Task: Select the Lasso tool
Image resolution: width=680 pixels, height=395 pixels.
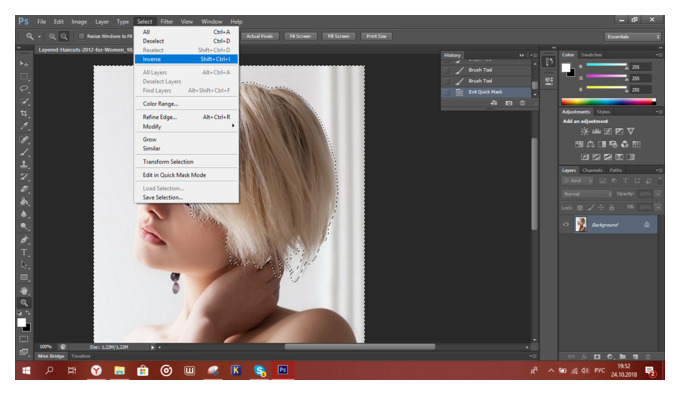Action: click(24, 89)
